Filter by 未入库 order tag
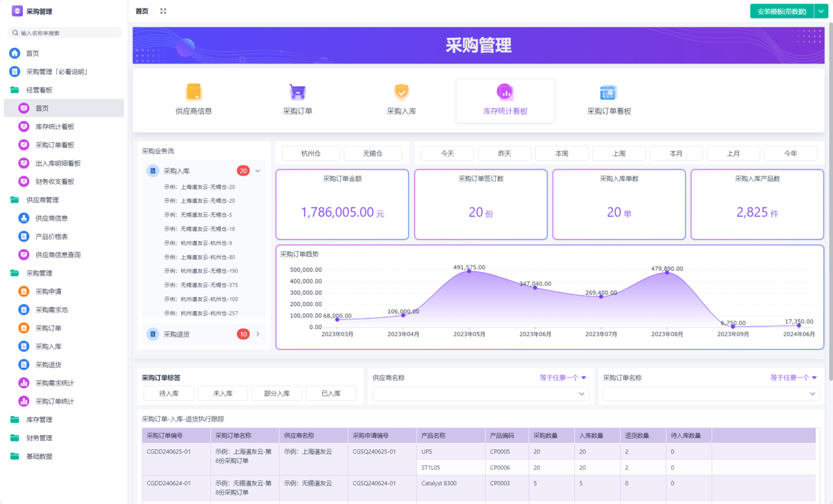 [223, 394]
